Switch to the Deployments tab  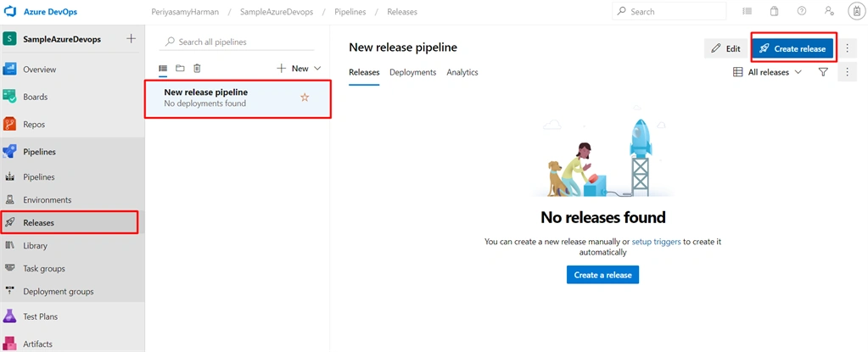[413, 72]
